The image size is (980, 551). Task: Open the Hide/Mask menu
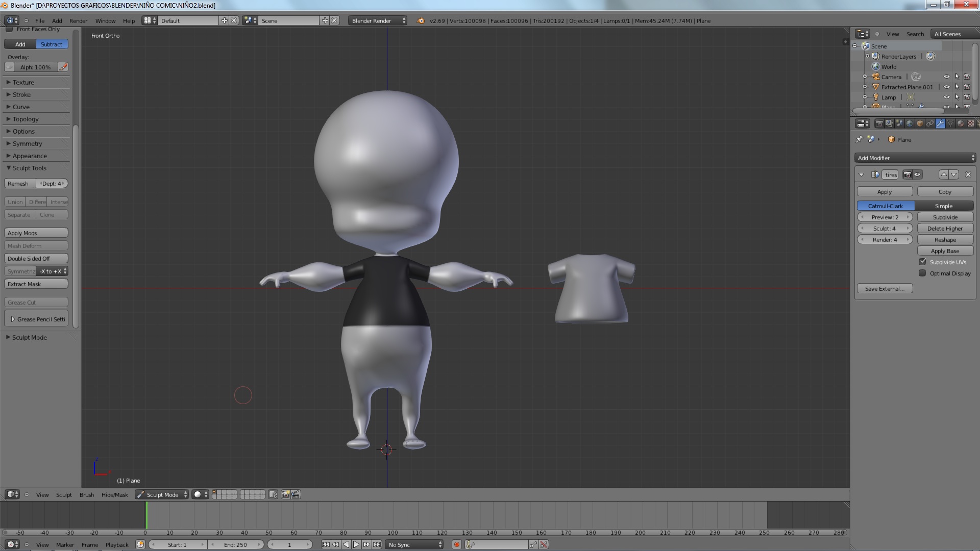coord(114,494)
